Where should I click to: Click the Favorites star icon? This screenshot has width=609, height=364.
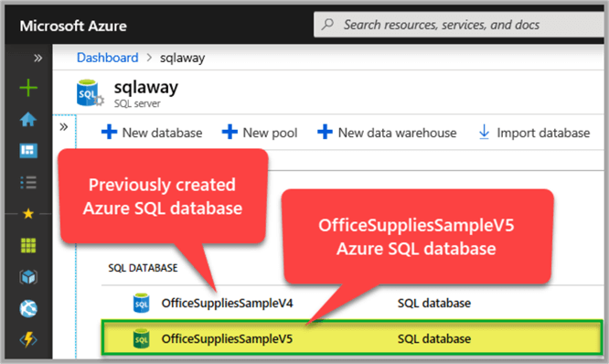[x=28, y=214]
